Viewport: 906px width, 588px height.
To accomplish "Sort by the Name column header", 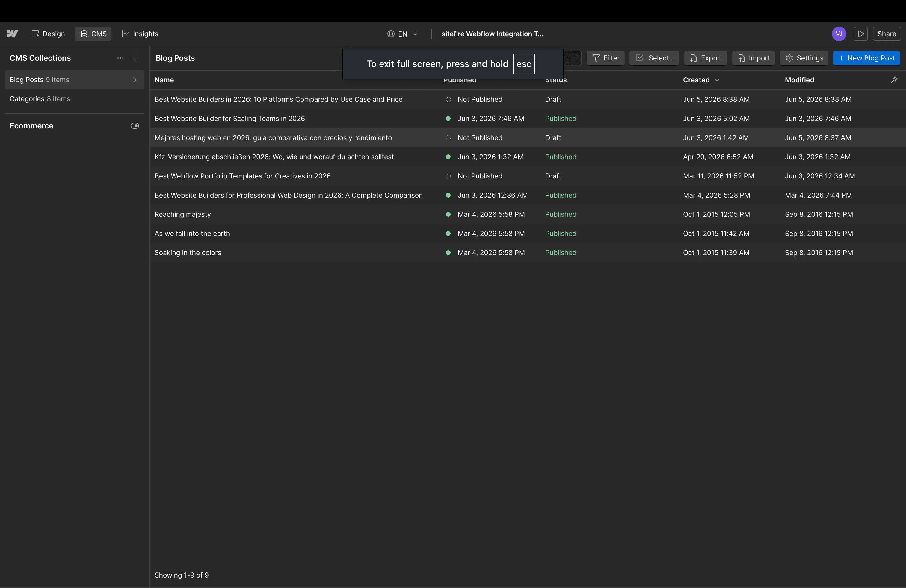I will coord(164,80).
